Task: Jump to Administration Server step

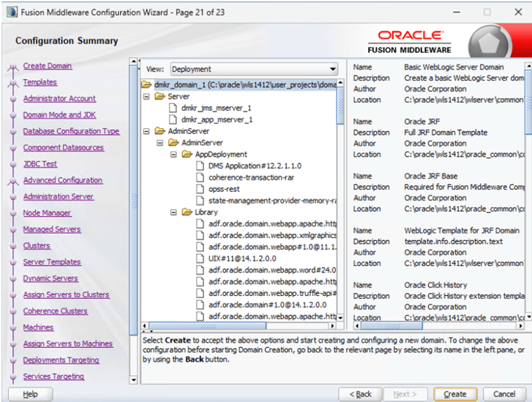Action: [x=59, y=196]
